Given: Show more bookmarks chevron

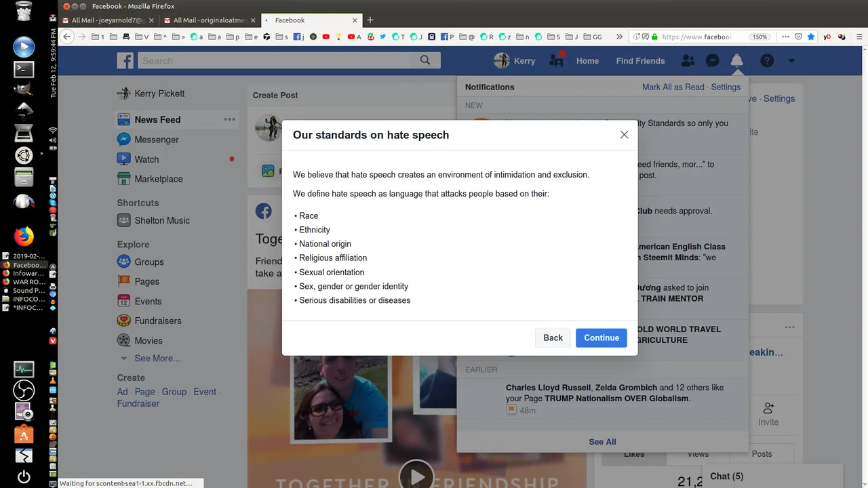Looking at the screenshot, I should pos(619,37).
